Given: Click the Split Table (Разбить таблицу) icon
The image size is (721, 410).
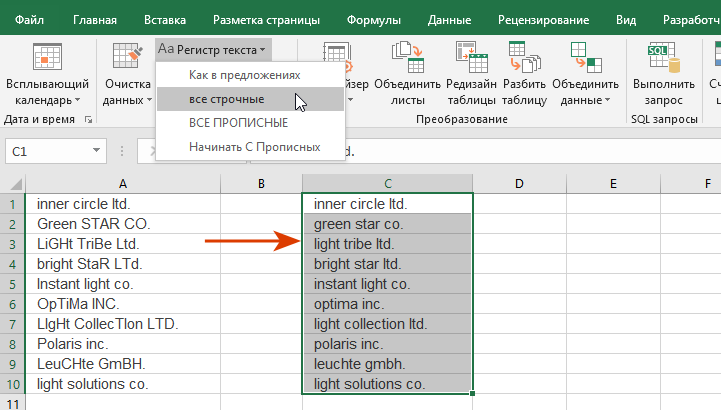Looking at the screenshot, I should pos(524,57).
